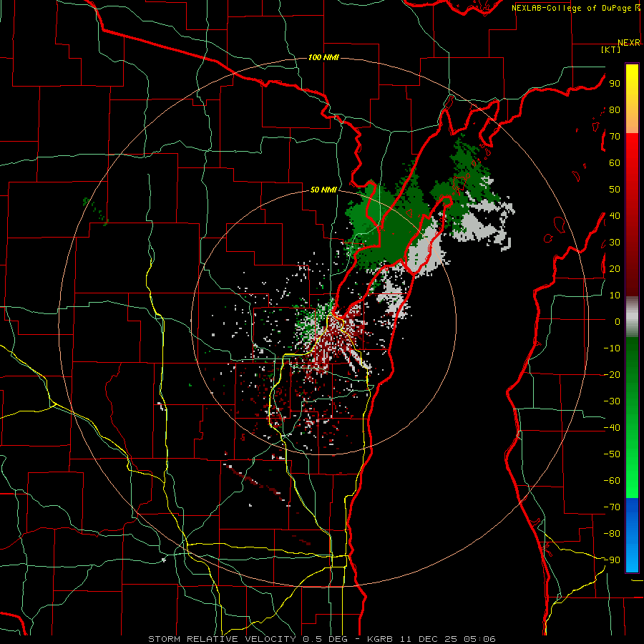The height and width of the screenshot is (644, 644).
Task: Click the 80 value on the velocity scale
Action: tap(615, 110)
